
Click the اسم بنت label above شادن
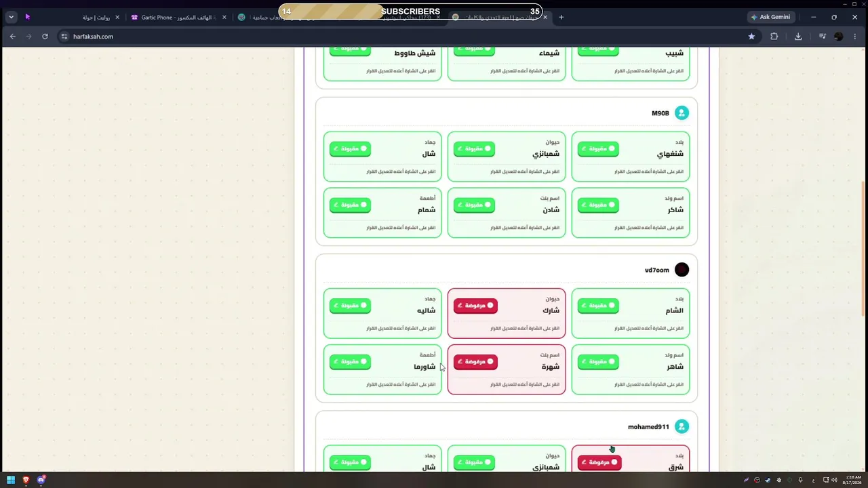pyautogui.click(x=550, y=198)
